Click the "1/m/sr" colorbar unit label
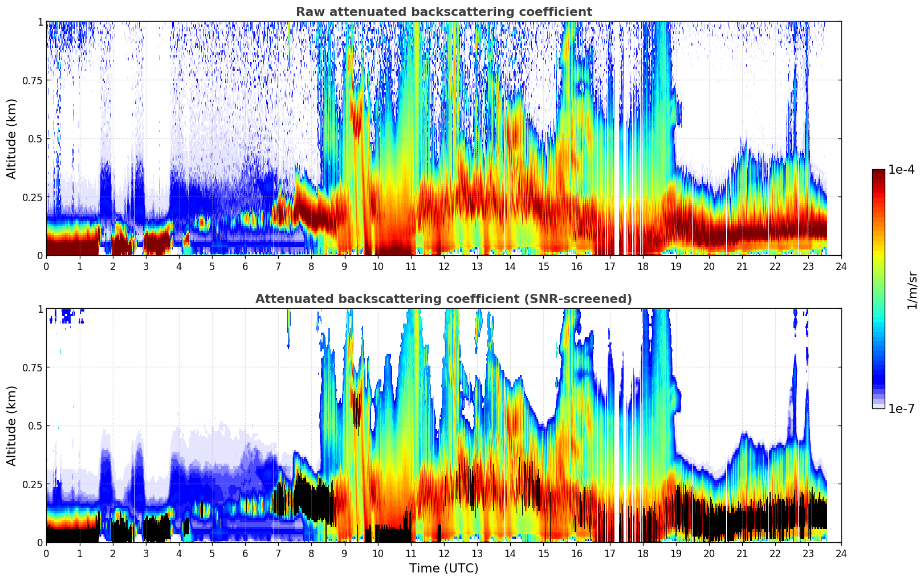Image resolution: width=924 pixels, height=581 pixels. pyautogui.click(x=912, y=290)
